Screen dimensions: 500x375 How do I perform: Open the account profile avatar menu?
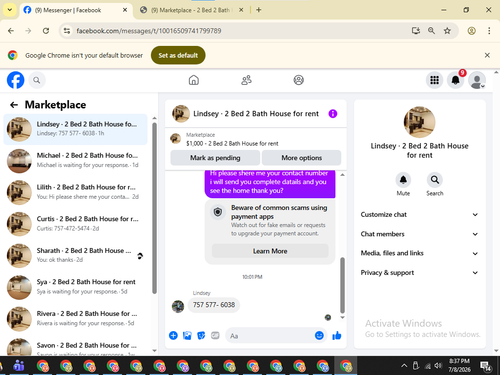[x=477, y=80]
